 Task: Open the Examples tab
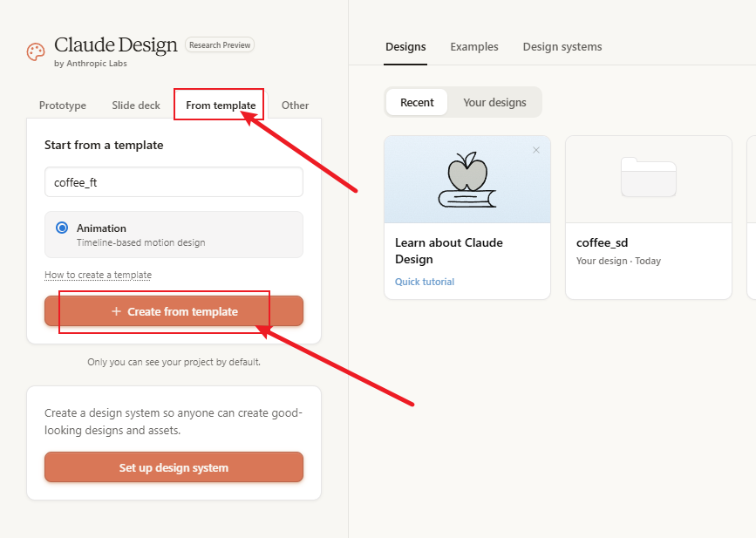[474, 47]
